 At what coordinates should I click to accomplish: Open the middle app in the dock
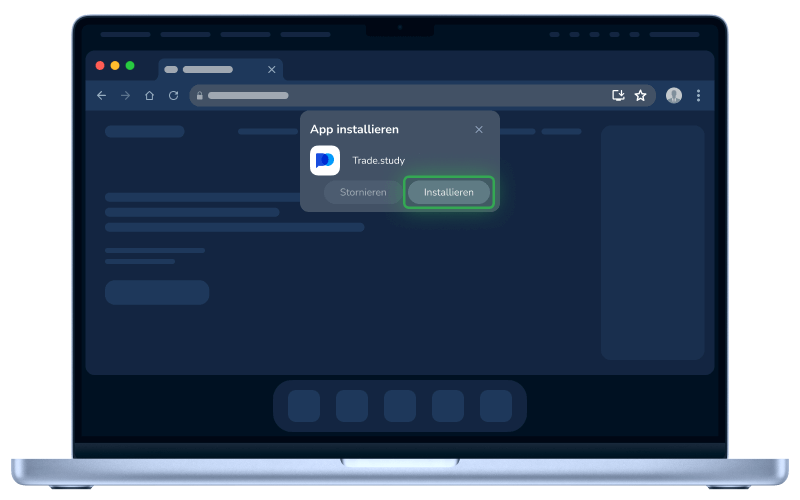point(400,406)
